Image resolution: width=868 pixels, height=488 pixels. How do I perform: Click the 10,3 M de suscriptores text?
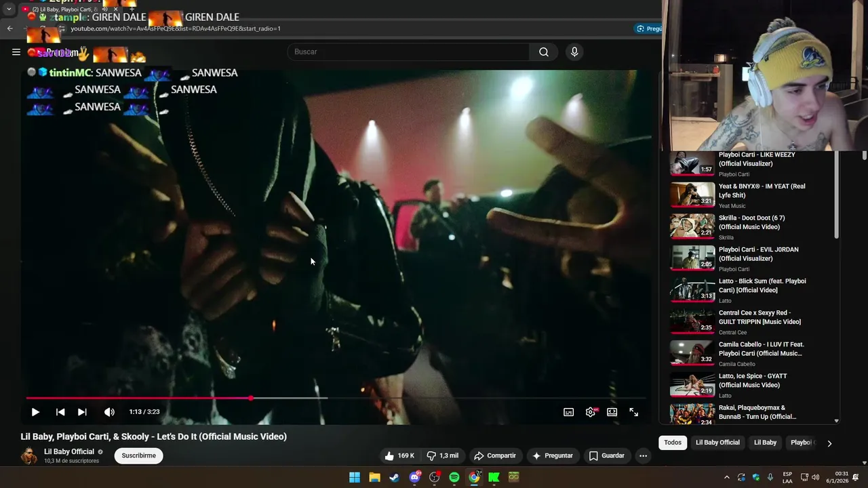[x=72, y=461]
